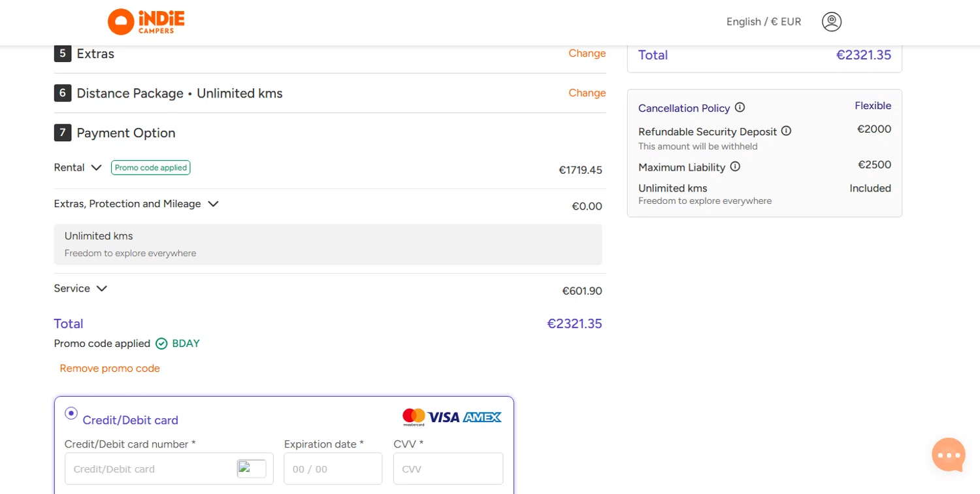980x494 pixels.
Task: Click the Promo code applied badge
Action: click(151, 167)
